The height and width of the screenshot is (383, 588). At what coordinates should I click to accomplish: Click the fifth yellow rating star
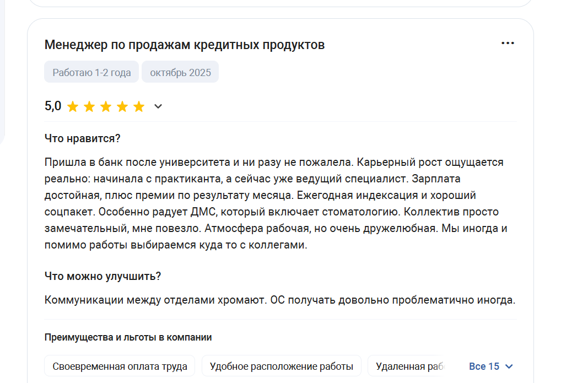coord(139,107)
